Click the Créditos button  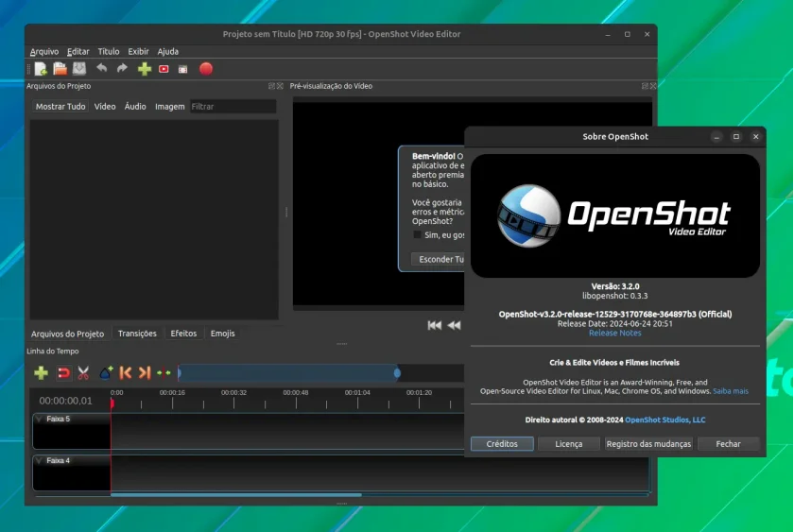point(502,444)
